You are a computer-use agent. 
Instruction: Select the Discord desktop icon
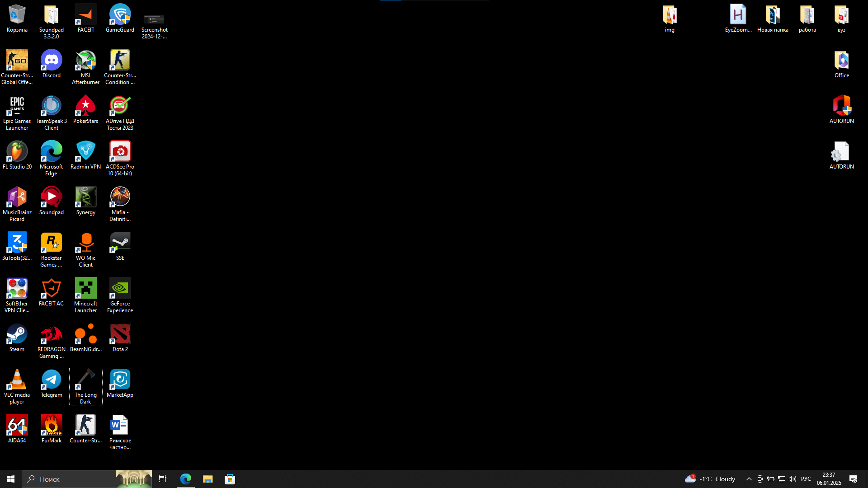pyautogui.click(x=52, y=61)
